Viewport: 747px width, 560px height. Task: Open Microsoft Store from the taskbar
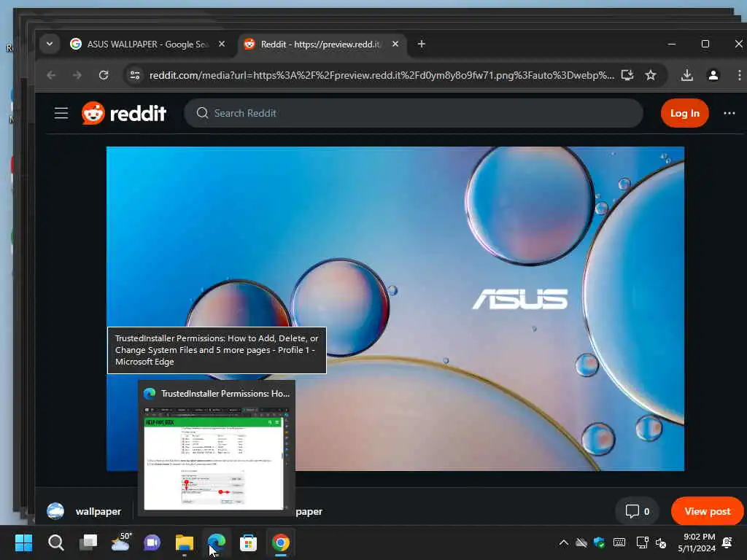click(248, 542)
